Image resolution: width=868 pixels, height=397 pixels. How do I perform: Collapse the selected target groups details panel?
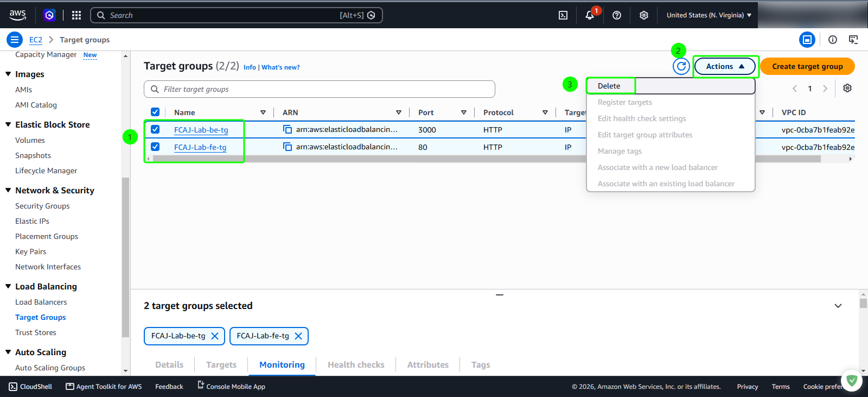tap(838, 306)
